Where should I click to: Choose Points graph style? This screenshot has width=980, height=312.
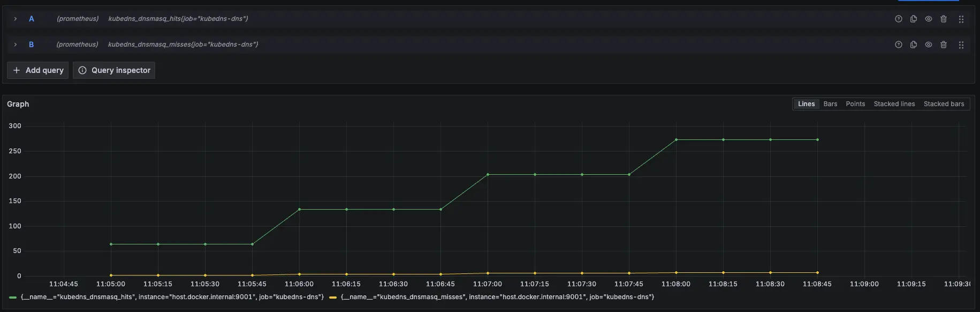pos(855,104)
